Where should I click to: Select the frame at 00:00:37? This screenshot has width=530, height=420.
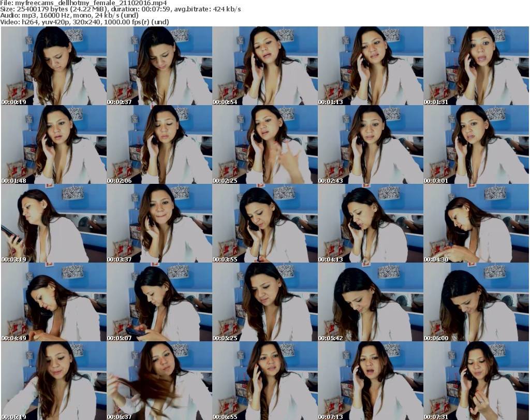tap(159, 66)
